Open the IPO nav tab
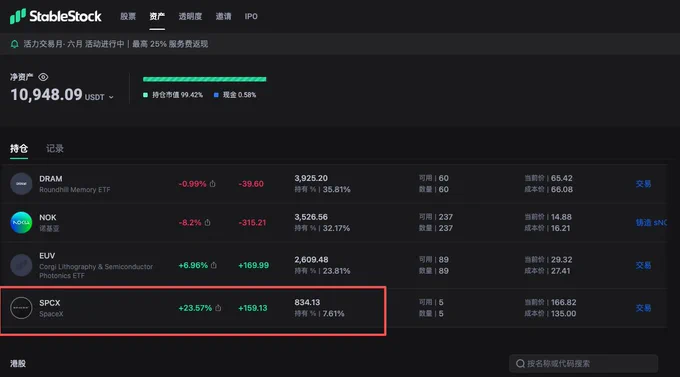Image resolution: width=680 pixels, height=377 pixels. pyautogui.click(x=251, y=16)
